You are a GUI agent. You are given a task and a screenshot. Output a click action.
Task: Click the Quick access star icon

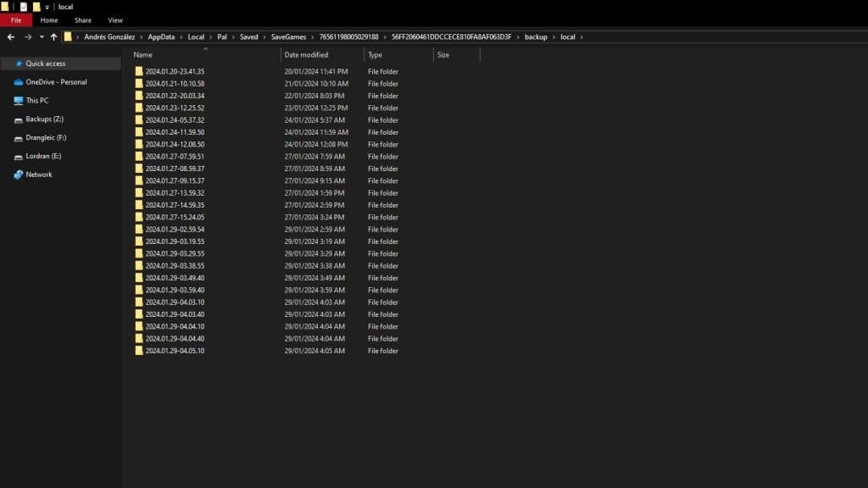pyautogui.click(x=19, y=64)
